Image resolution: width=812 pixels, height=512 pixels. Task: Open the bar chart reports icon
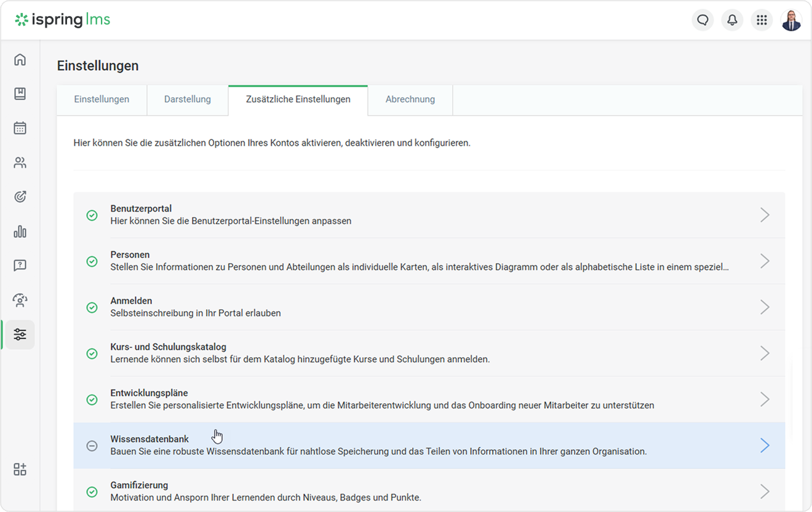coord(20,232)
